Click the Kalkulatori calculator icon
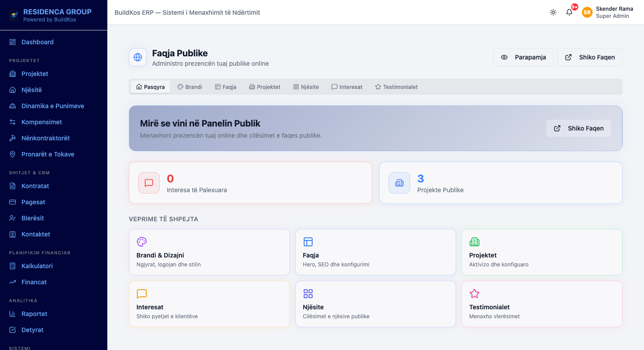Screen dimensions: 644x350 coord(13,266)
